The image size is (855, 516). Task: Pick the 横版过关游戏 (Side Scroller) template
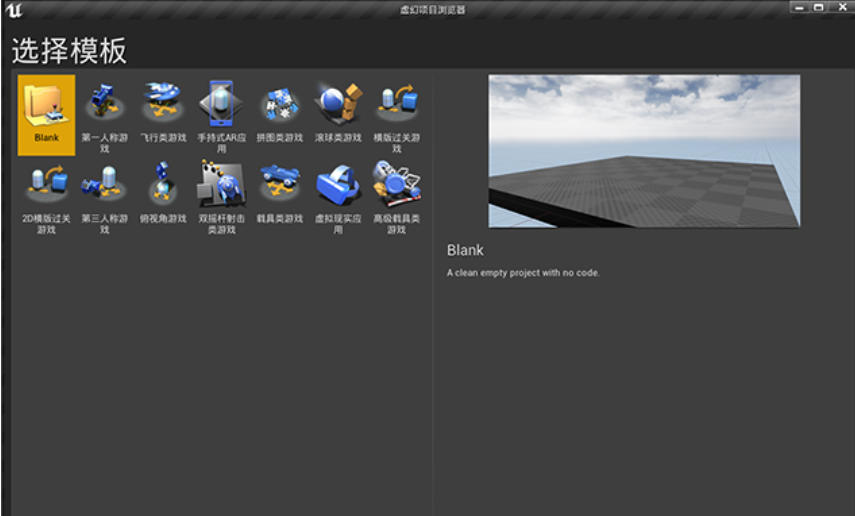tap(396, 114)
